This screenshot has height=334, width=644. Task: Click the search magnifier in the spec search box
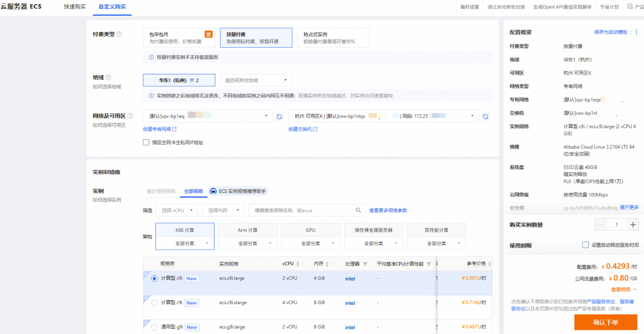coord(358,210)
